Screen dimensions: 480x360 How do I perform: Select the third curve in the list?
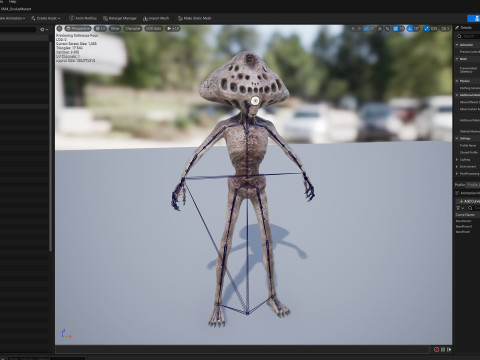(x=463, y=232)
